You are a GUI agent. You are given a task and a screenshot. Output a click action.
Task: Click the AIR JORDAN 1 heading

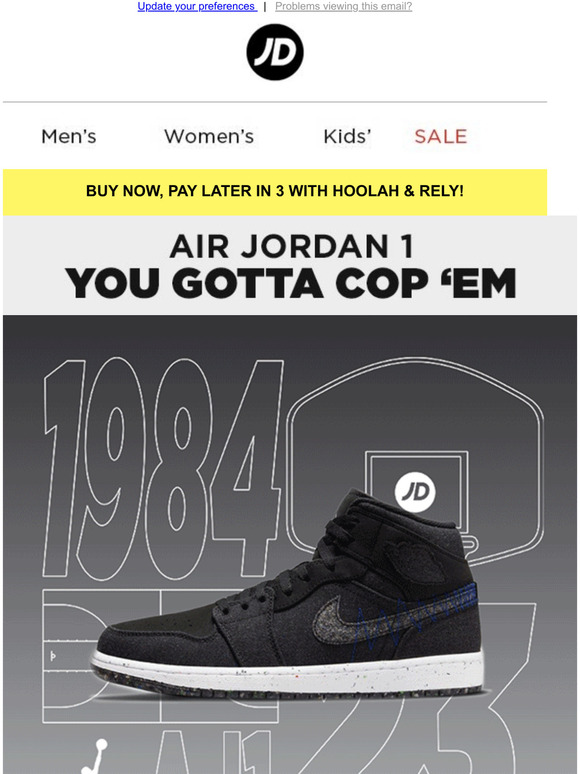coord(291,246)
